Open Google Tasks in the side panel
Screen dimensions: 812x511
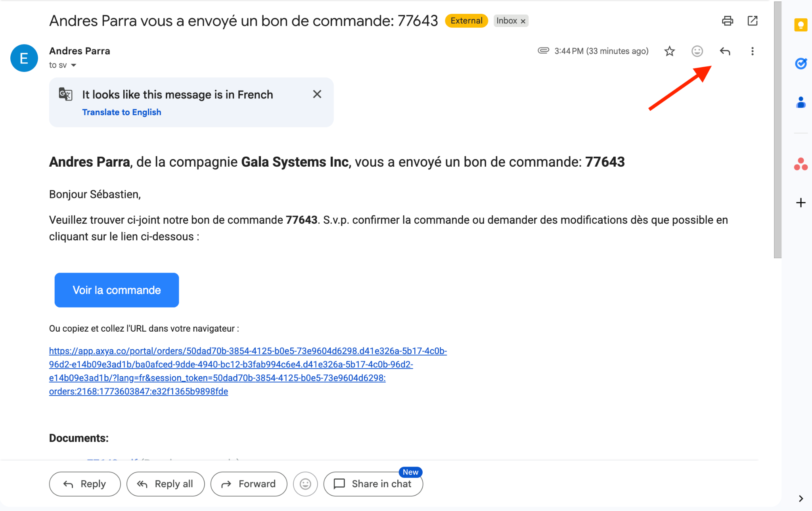(801, 63)
